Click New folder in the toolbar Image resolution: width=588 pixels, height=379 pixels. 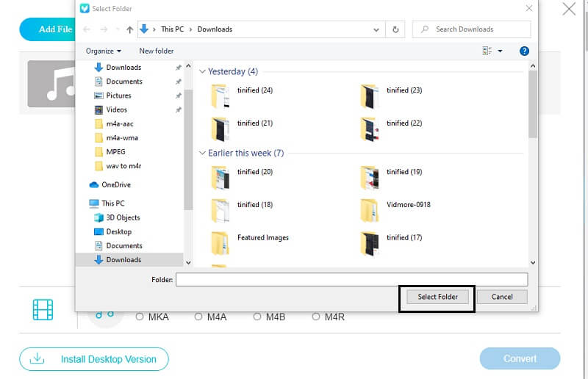tap(157, 51)
